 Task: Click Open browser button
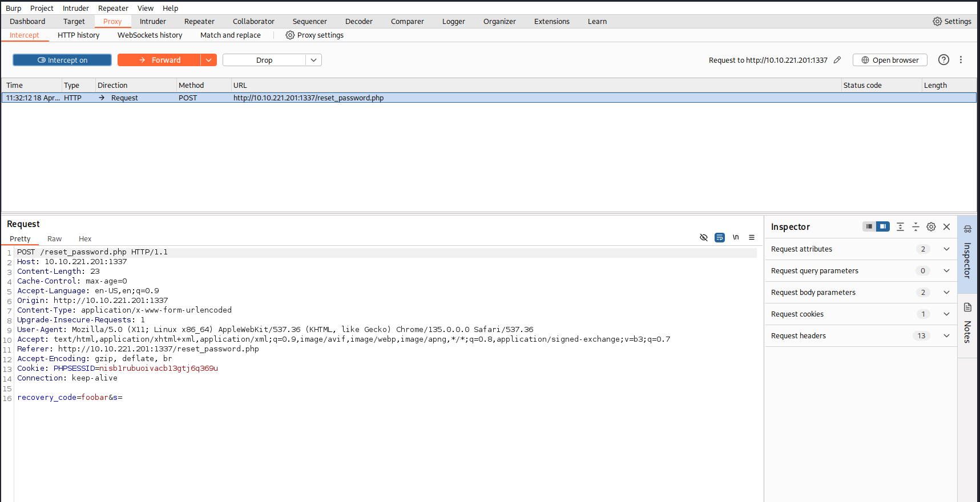click(890, 60)
